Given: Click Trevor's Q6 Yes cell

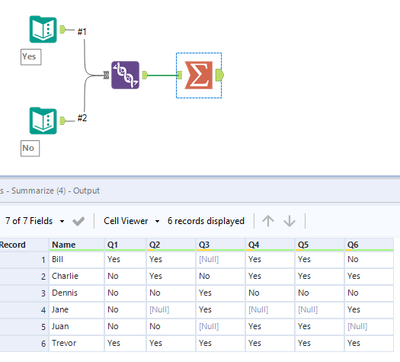Looking at the screenshot, I should 369,343.
